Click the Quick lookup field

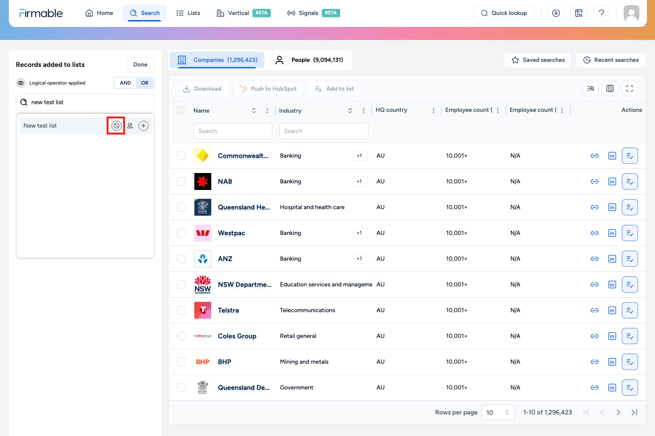pyautogui.click(x=504, y=13)
